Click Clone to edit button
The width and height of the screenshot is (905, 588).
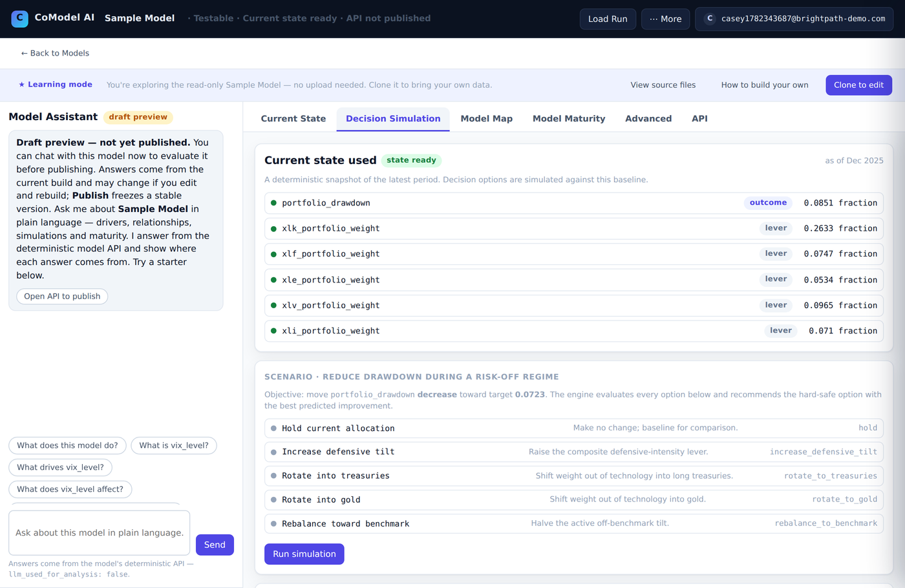[x=858, y=85]
